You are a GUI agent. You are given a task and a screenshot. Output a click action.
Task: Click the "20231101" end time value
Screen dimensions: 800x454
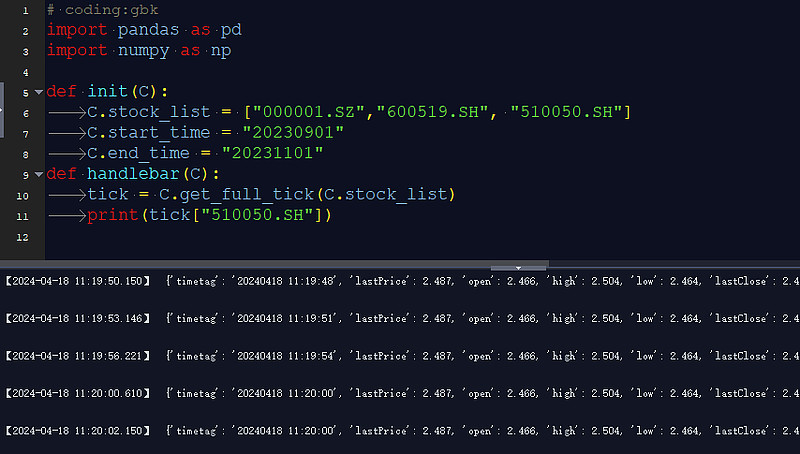click(x=273, y=153)
